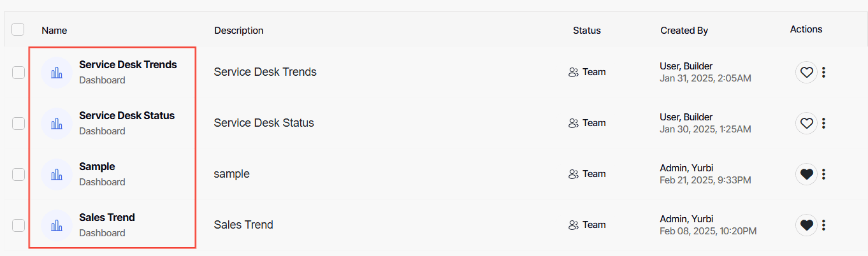Viewport: 868px width, 256px height.
Task: Sort by the Name column header
Action: click(54, 30)
